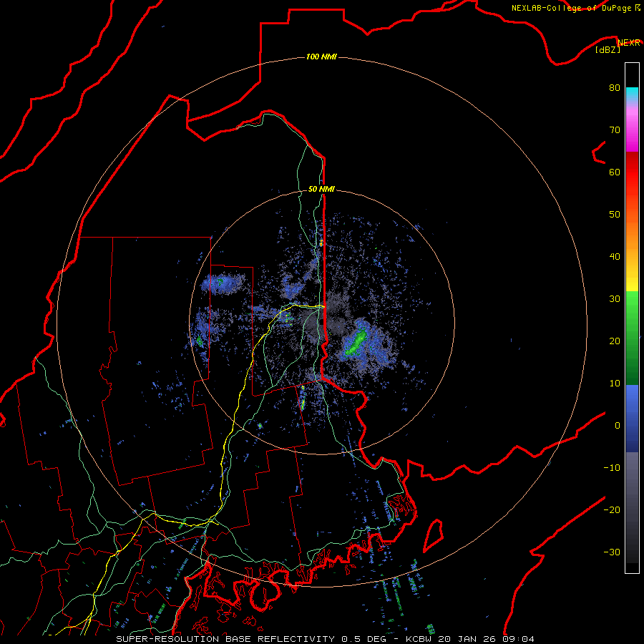This screenshot has height=644, width=644.
Task: Click the green reflectivity core east of radar
Action: pos(356,343)
